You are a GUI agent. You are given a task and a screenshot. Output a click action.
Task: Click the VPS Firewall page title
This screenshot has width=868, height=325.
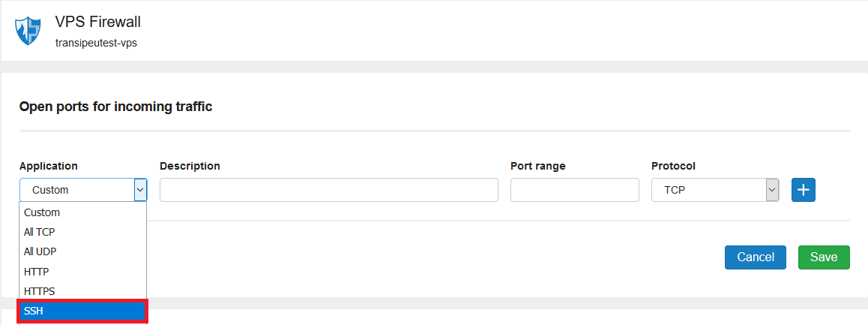point(98,23)
